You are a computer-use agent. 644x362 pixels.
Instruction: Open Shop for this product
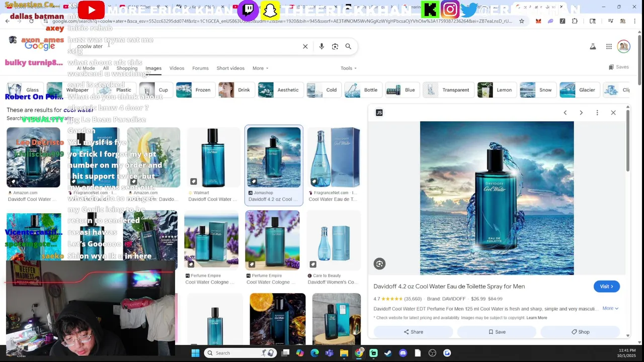coord(580,332)
